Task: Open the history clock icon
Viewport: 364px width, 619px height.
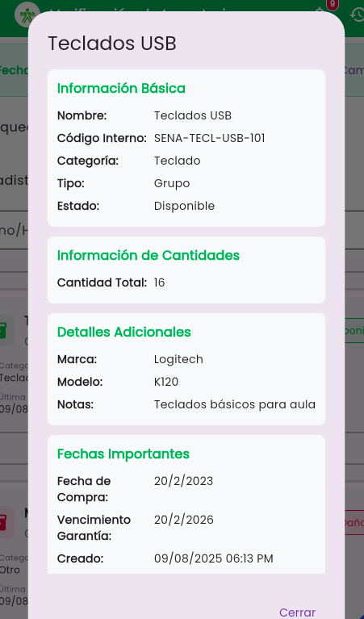Action: pyautogui.click(x=357, y=15)
